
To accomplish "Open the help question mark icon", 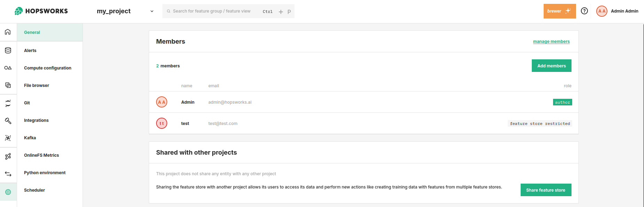I will pyautogui.click(x=584, y=11).
